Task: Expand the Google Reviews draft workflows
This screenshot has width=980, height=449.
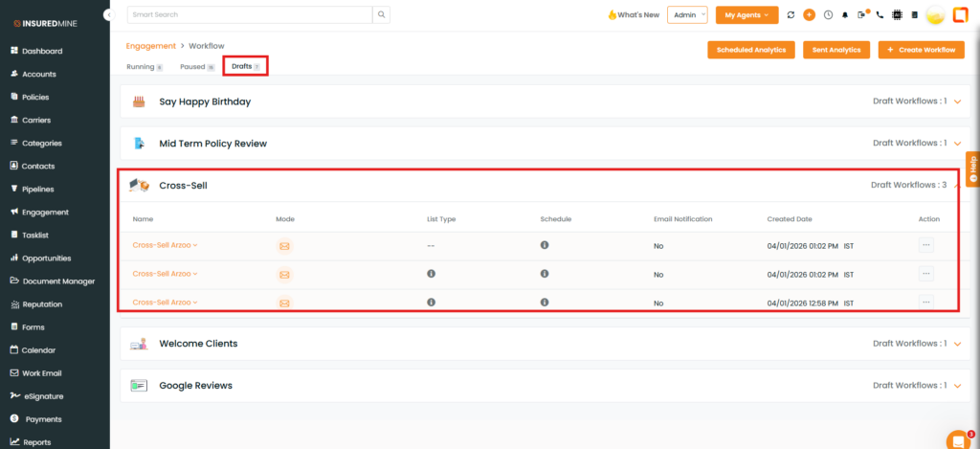Action: [x=956, y=386]
